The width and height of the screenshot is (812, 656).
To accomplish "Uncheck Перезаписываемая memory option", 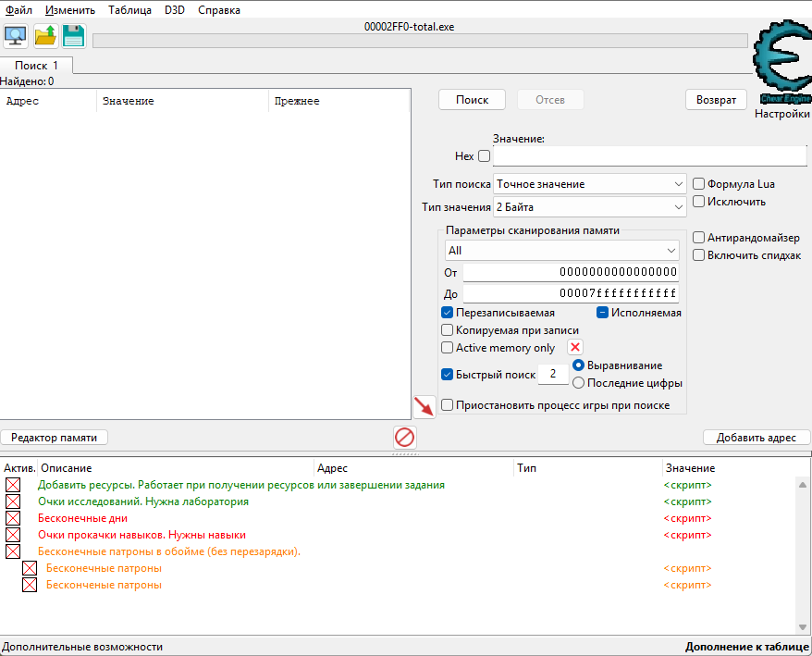I will tap(446, 312).
